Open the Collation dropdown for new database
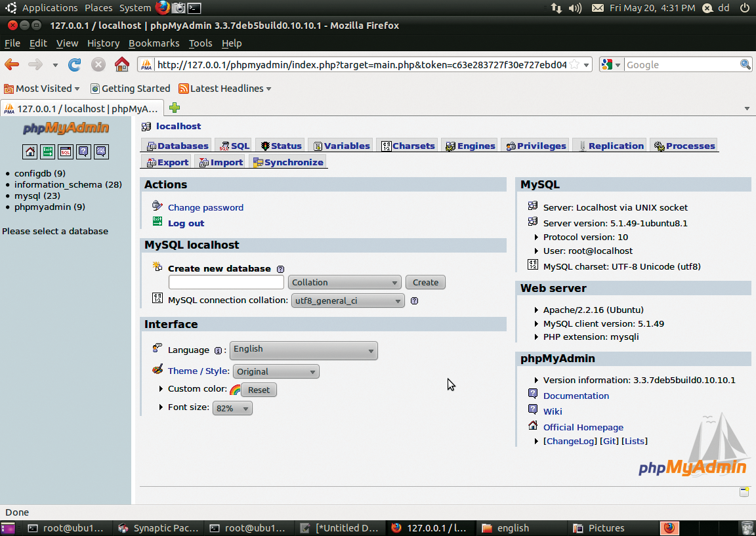Viewport: 756px width, 536px height. coord(345,281)
